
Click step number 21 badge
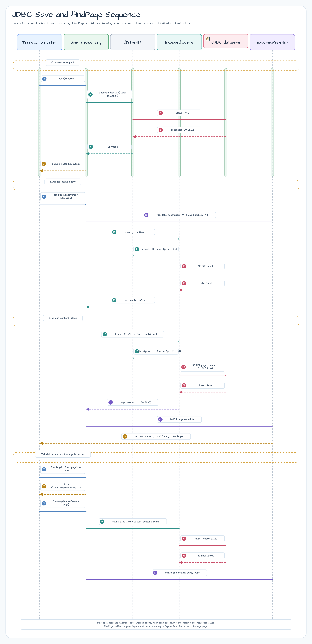tap(111, 402)
